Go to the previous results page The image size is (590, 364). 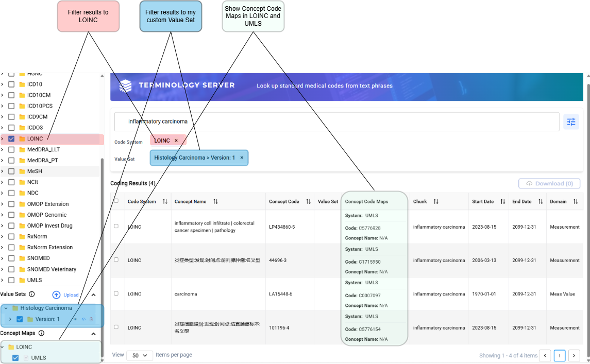point(545,355)
